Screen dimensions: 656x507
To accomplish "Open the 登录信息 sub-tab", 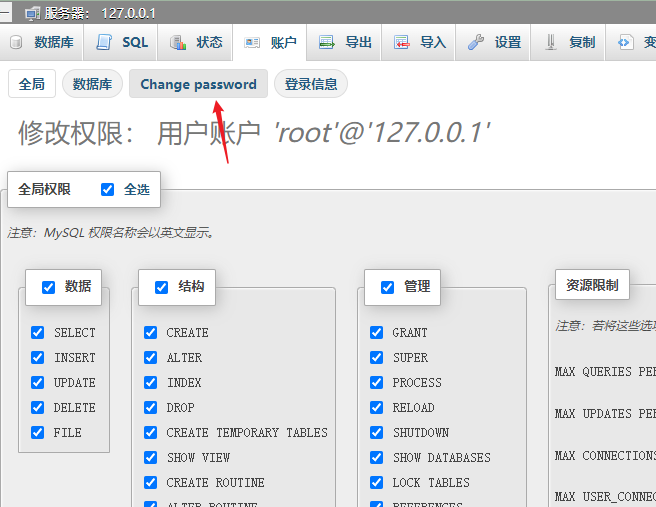I will 311,84.
